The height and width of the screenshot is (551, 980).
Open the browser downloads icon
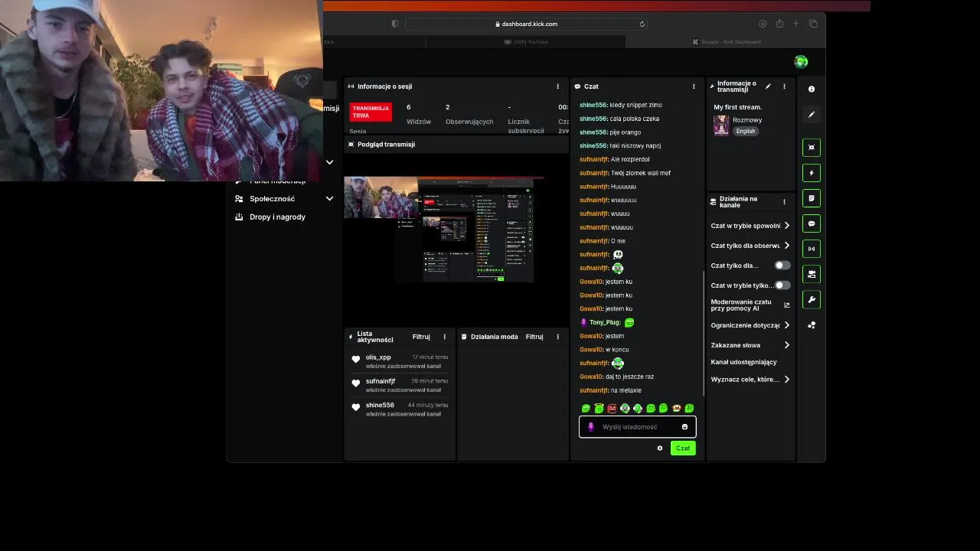point(763,24)
